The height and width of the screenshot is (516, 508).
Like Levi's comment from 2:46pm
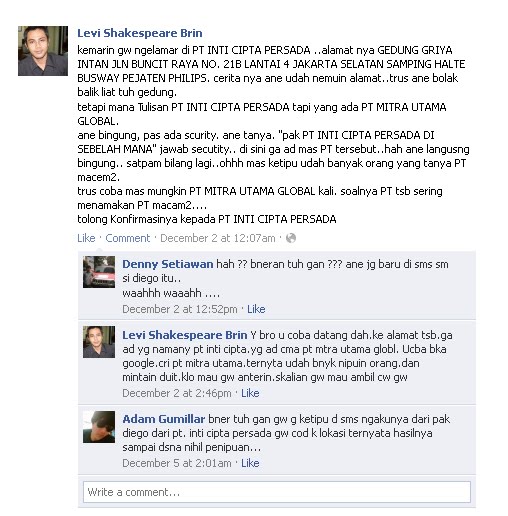(x=250, y=393)
